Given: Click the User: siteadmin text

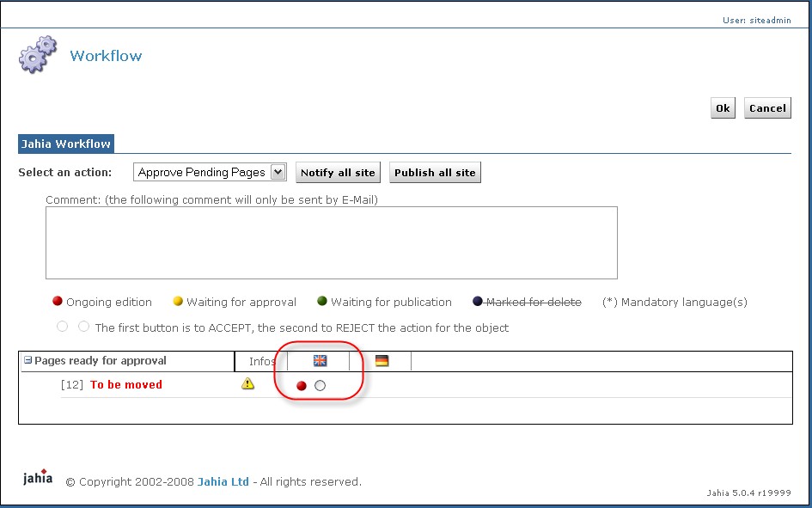Looking at the screenshot, I should click(x=757, y=20).
